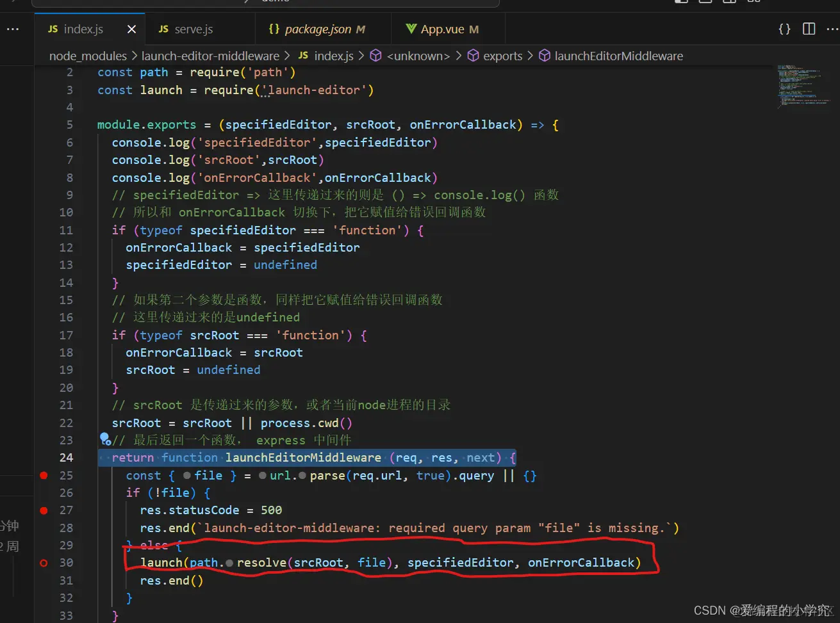Click the 'undefined' keyword on line 13
The width and height of the screenshot is (840, 623).
(285, 265)
